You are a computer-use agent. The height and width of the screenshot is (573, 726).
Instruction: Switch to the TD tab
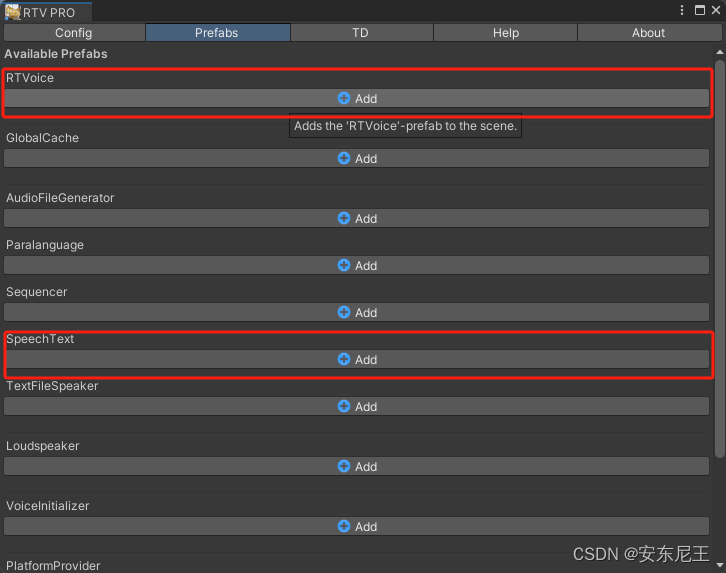[x=361, y=33]
